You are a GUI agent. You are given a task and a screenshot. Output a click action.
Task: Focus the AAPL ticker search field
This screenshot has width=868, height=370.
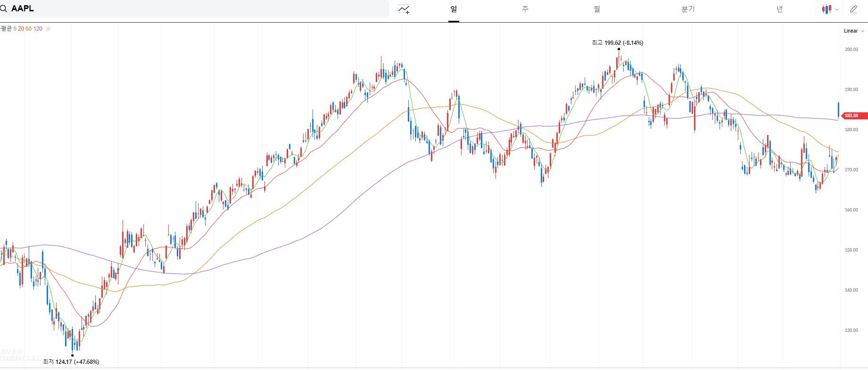pos(194,8)
